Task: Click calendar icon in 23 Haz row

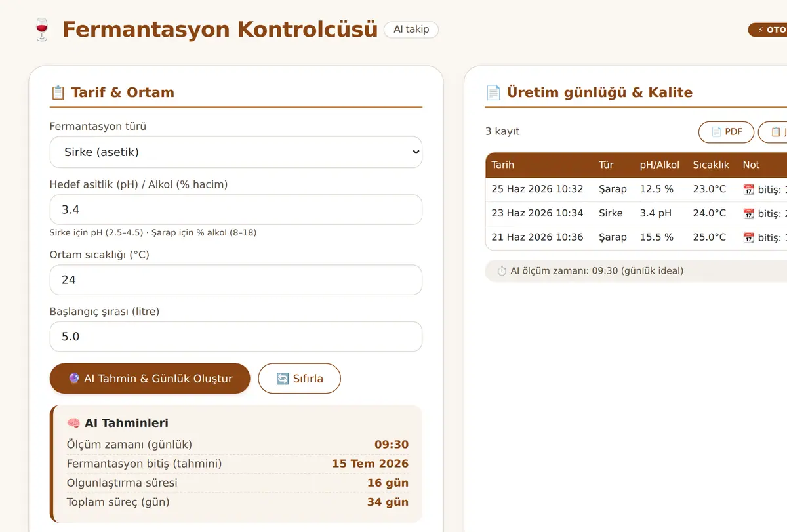Action: [749, 214]
